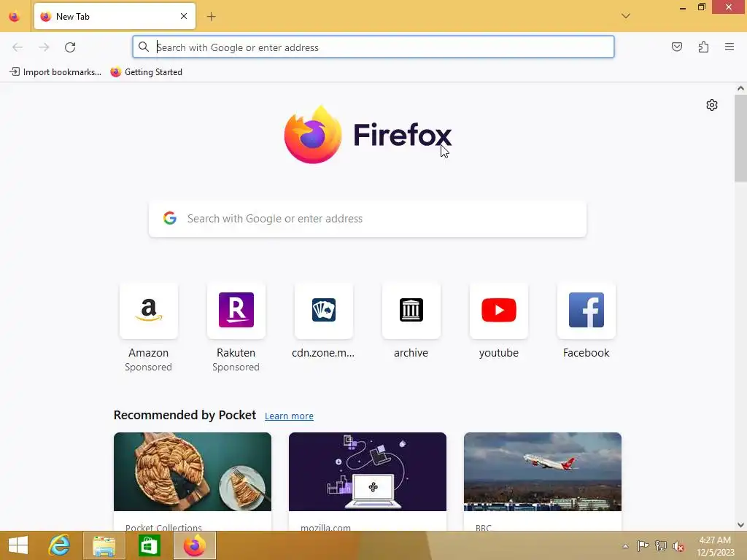This screenshot has height=560, width=747.
Task: Open new tab personalize gear
Action: (712, 105)
